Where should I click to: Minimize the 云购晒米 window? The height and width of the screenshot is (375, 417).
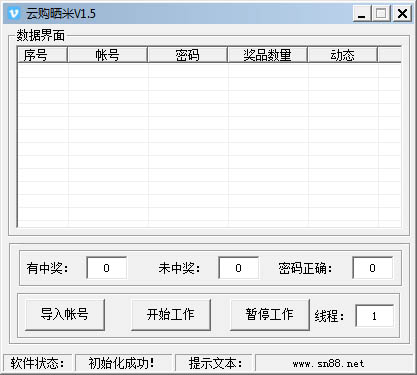pos(362,14)
